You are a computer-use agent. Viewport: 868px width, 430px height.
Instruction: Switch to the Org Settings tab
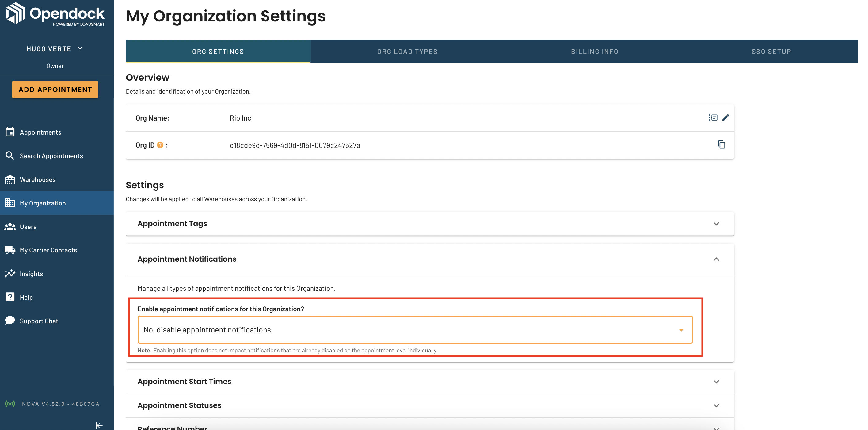[218, 51]
